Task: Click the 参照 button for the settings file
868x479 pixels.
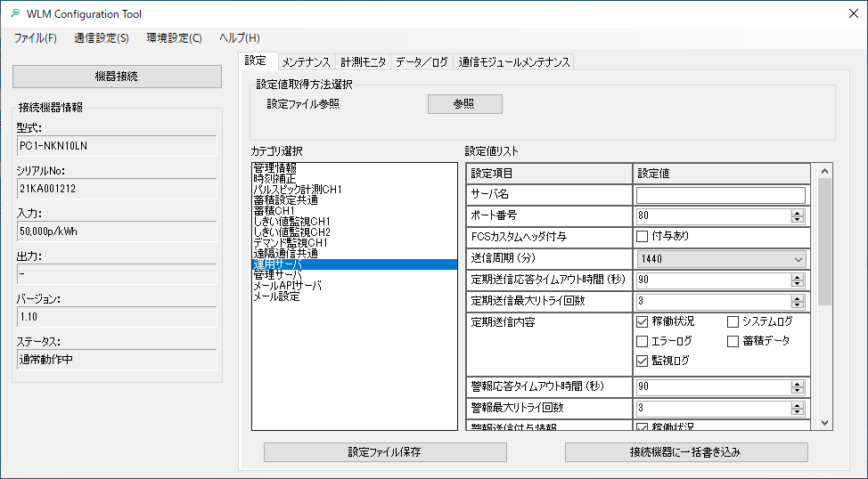Action: 465,104
